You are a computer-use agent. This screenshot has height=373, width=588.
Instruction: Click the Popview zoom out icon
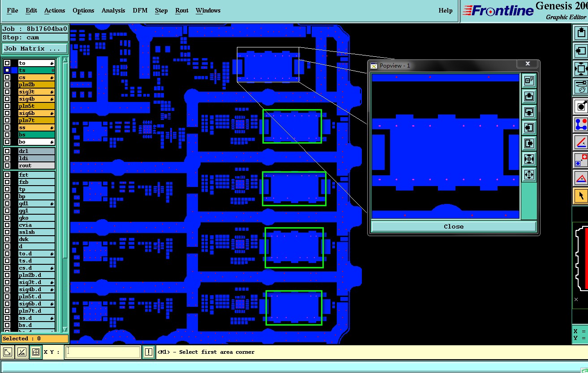tap(529, 175)
